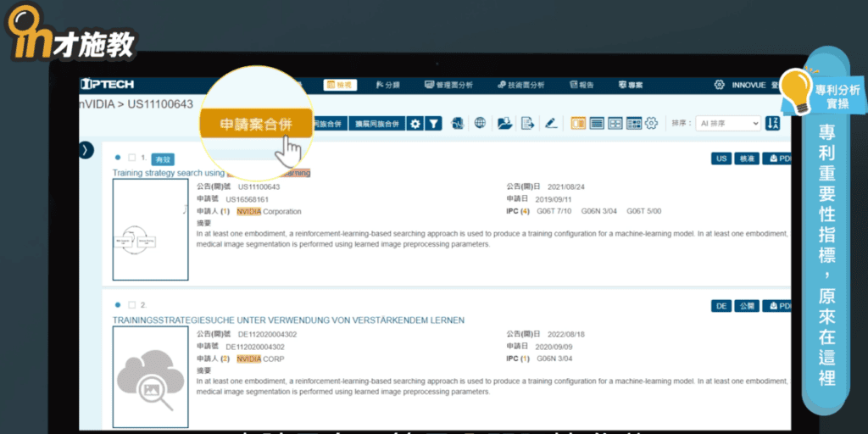Check the checkbox for result 1
The width and height of the screenshot is (868, 434).
click(x=131, y=158)
